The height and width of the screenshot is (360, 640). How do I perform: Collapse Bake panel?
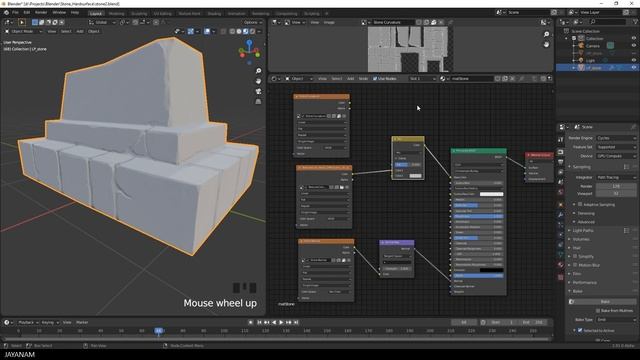(x=578, y=291)
